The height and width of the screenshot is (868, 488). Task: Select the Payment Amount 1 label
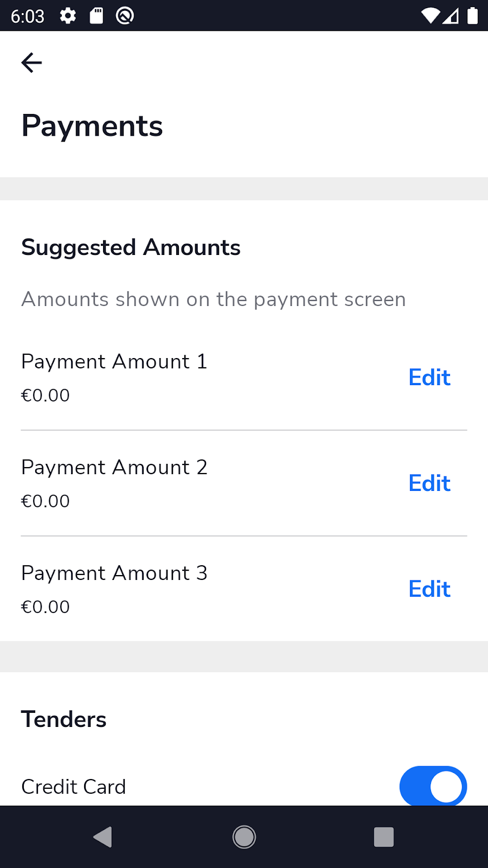114,362
